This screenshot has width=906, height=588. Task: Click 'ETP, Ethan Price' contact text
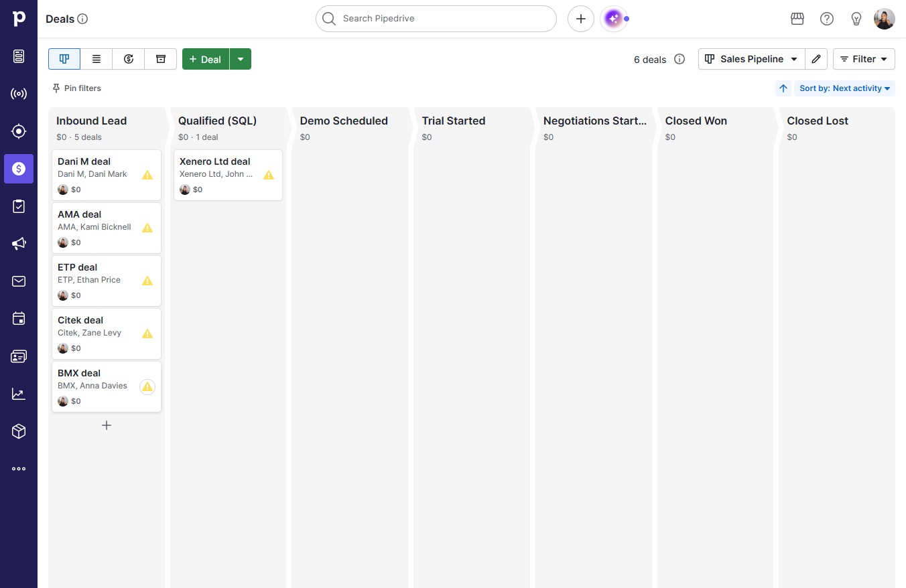89,280
